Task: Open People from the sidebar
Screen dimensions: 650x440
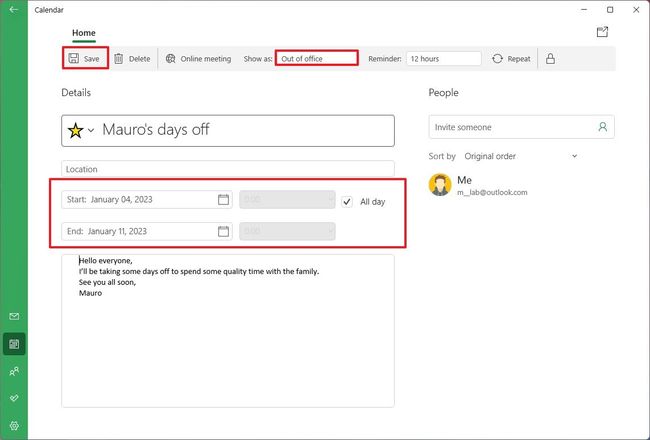Action: click(x=14, y=371)
